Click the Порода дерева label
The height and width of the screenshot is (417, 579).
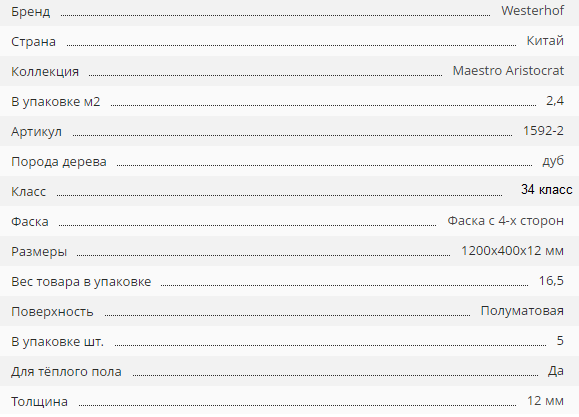(59, 162)
